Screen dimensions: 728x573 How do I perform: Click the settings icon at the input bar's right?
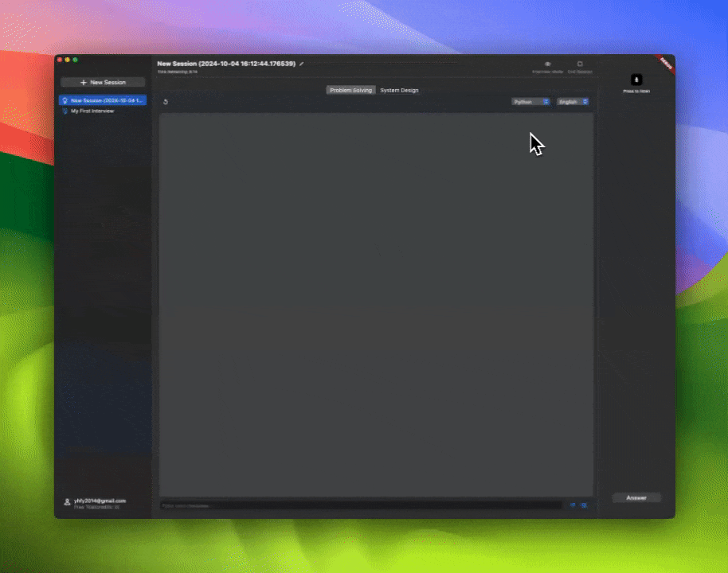pyautogui.click(x=583, y=505)
